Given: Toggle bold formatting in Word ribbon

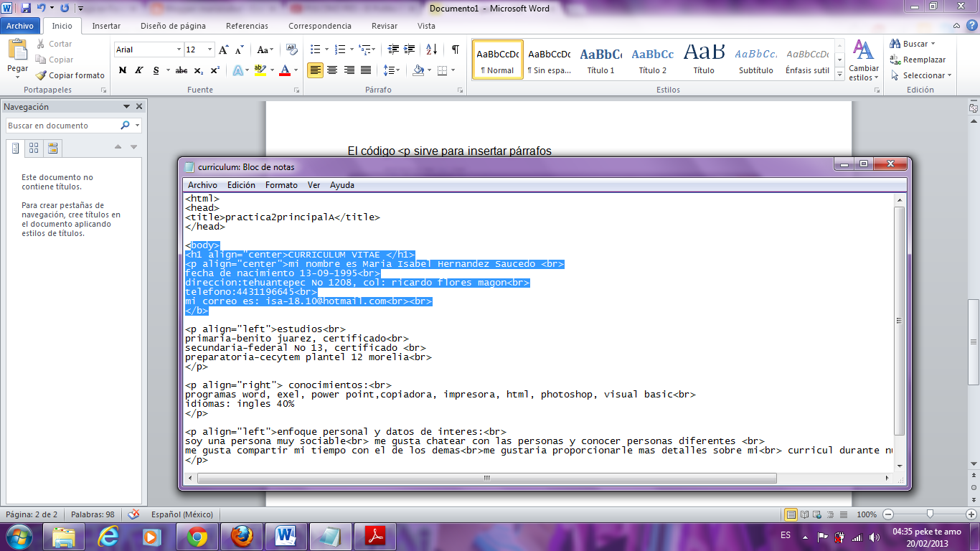Looking at the screenshot, I should (x=123, y=70).
